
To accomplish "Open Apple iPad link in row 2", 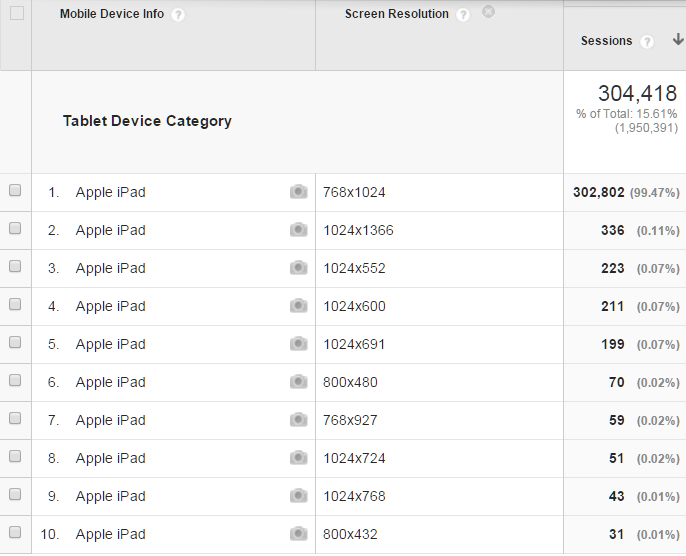I will (110, 231).
